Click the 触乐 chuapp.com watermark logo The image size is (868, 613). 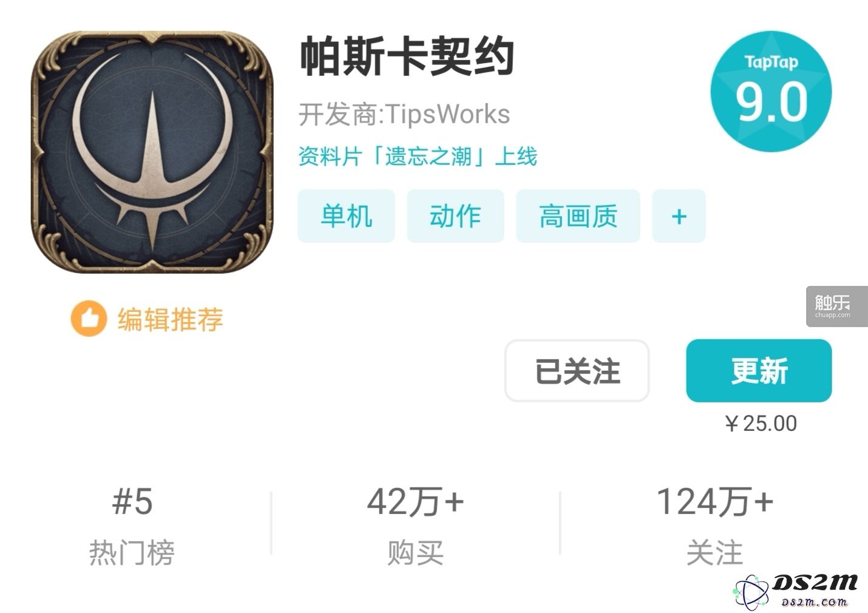point(836,306)
